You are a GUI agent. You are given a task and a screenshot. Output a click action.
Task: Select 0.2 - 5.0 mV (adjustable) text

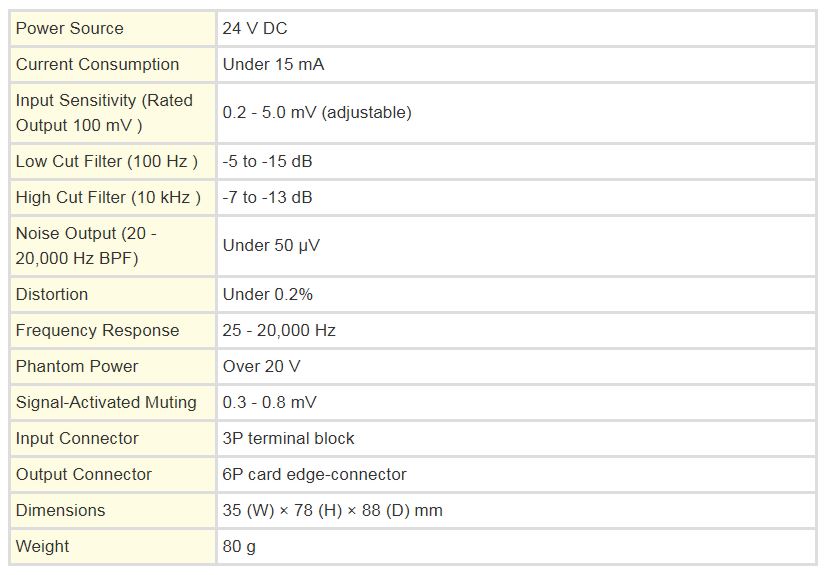click(x=317, y=112)
